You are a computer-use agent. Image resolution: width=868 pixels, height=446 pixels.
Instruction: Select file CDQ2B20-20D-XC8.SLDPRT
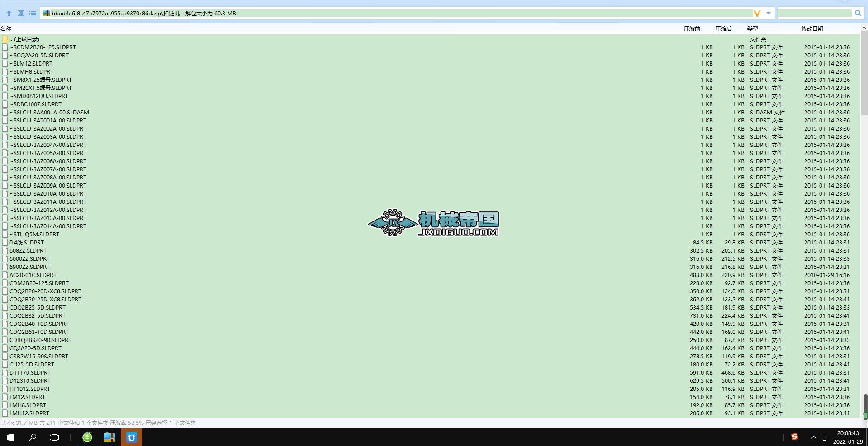[45, 291]
